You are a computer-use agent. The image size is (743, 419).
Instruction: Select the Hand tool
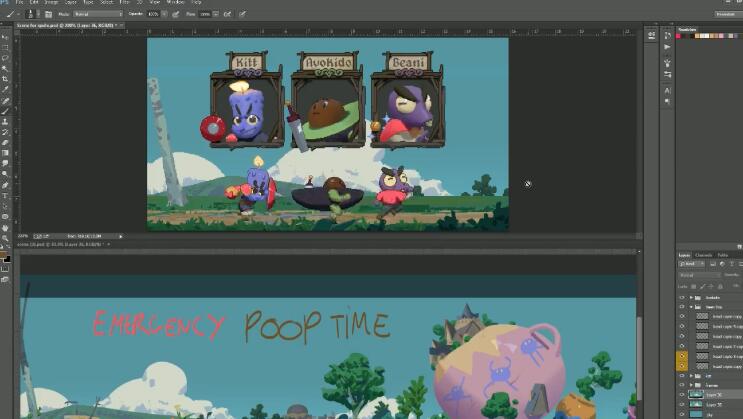pos(5,228)
